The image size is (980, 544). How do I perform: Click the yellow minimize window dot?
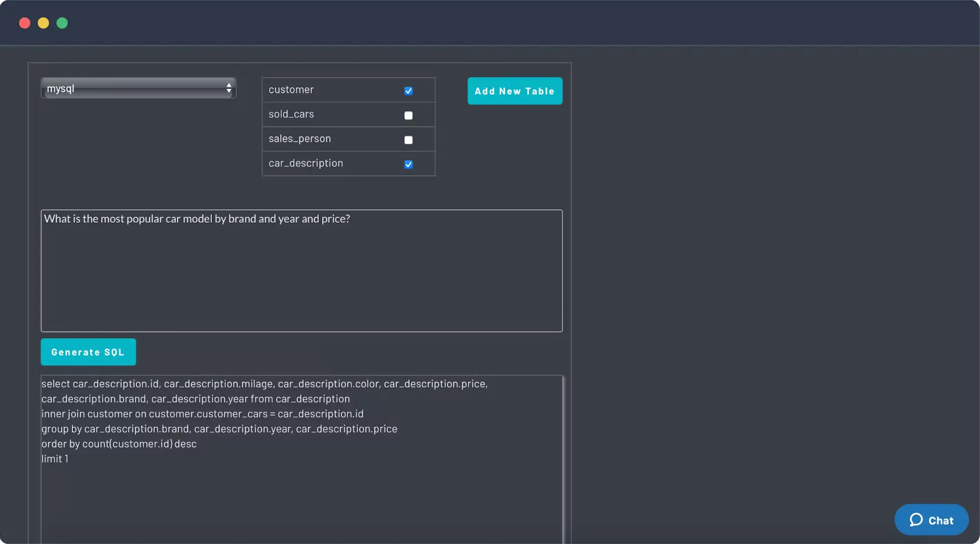(43, 23)
